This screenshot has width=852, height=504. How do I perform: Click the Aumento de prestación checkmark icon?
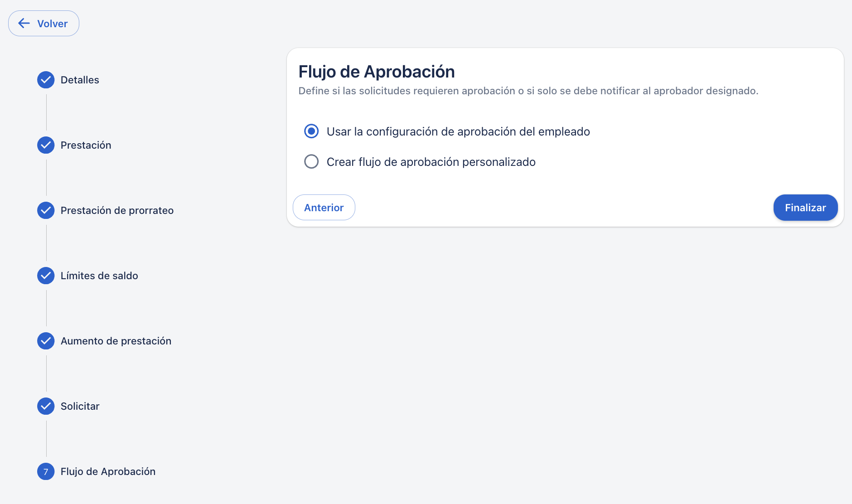(x=46, y=341)
